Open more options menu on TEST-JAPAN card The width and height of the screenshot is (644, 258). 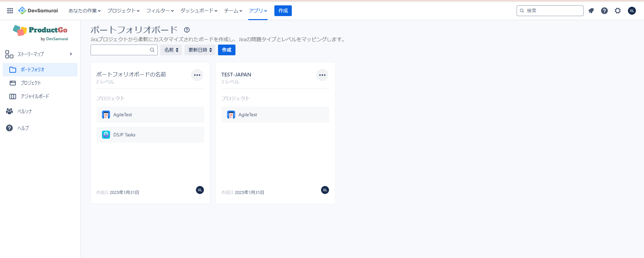pos(322,75)
